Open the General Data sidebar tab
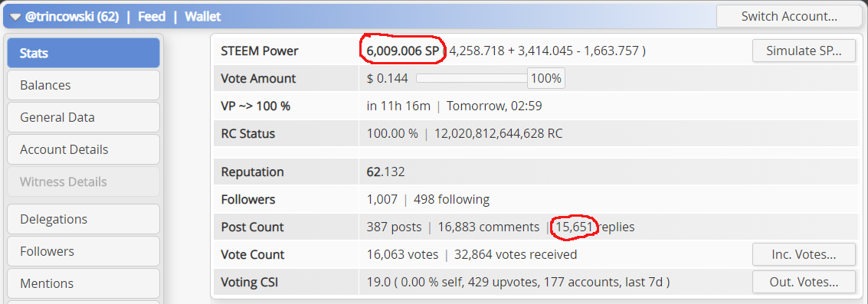 coord(84,117)
